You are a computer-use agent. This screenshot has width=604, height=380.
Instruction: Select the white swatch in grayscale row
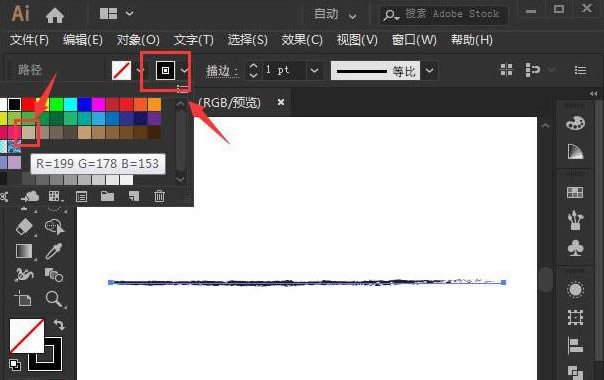pyautogui.click(x=126, y=180)
